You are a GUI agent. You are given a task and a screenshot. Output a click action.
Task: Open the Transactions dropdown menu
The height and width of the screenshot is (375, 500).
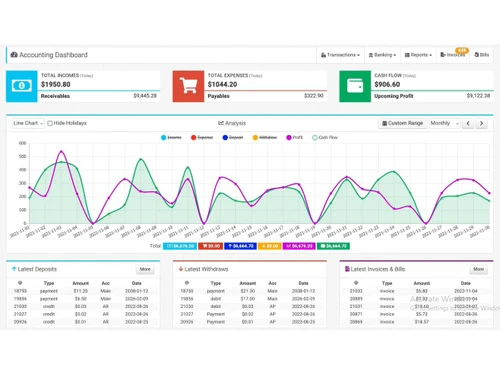340,55
